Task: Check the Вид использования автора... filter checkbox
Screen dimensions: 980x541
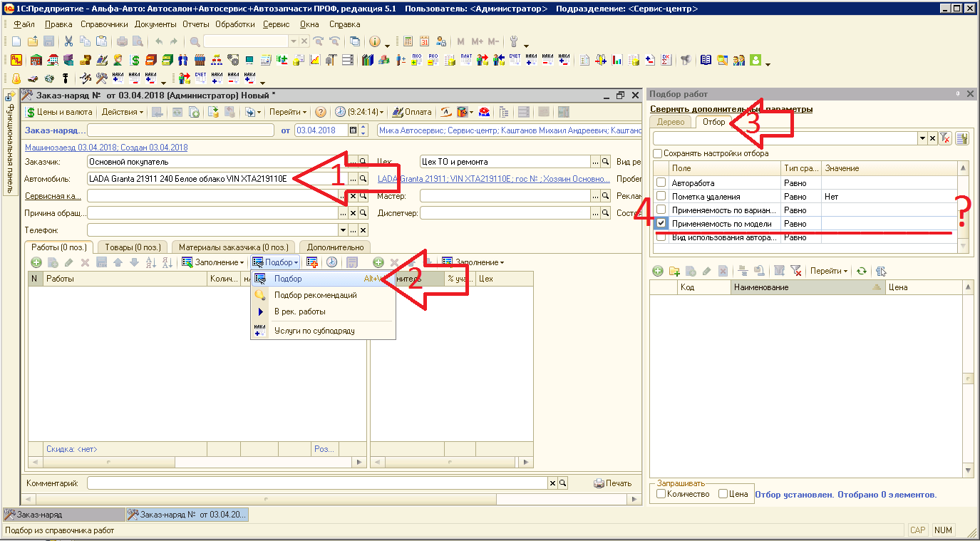Action: (x=661, y=237)
